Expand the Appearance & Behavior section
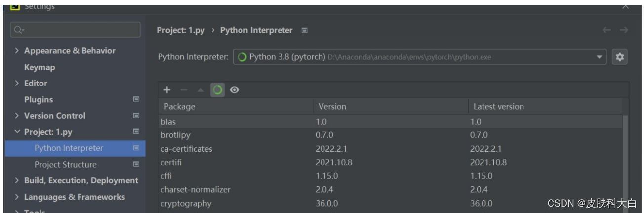The image size is (644, 213). 18,51
